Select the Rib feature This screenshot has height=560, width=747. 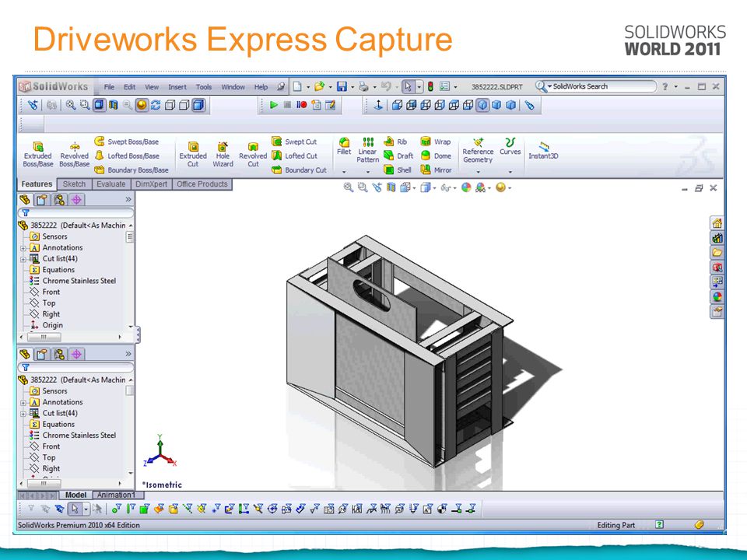pos(396,142)
